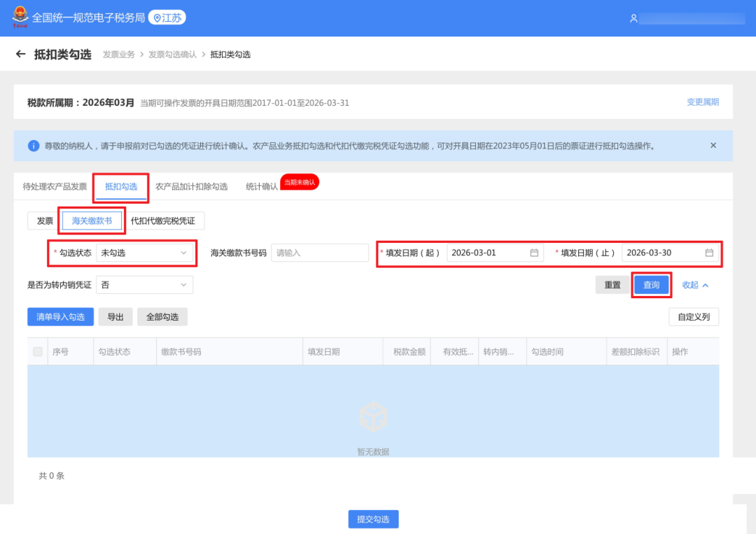Viewport: 756px width, 534px height.
Task: Focus the 海关缴款书号码 input field
Action: pyautogui.click(x=320, y=253)
